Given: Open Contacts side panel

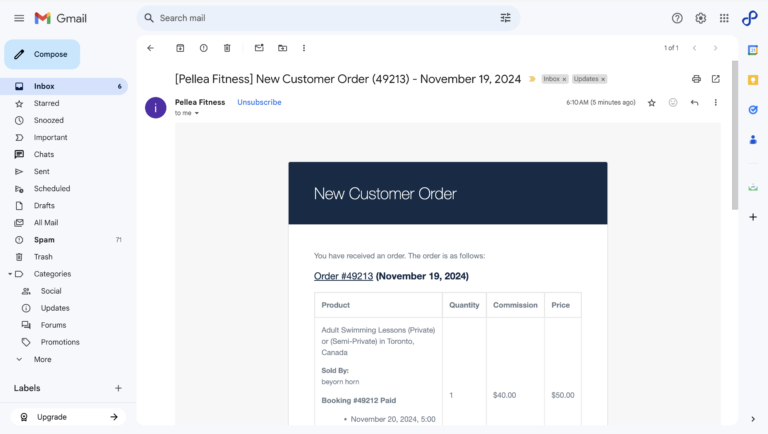Looking at the screenshot, I should [753, 140].
